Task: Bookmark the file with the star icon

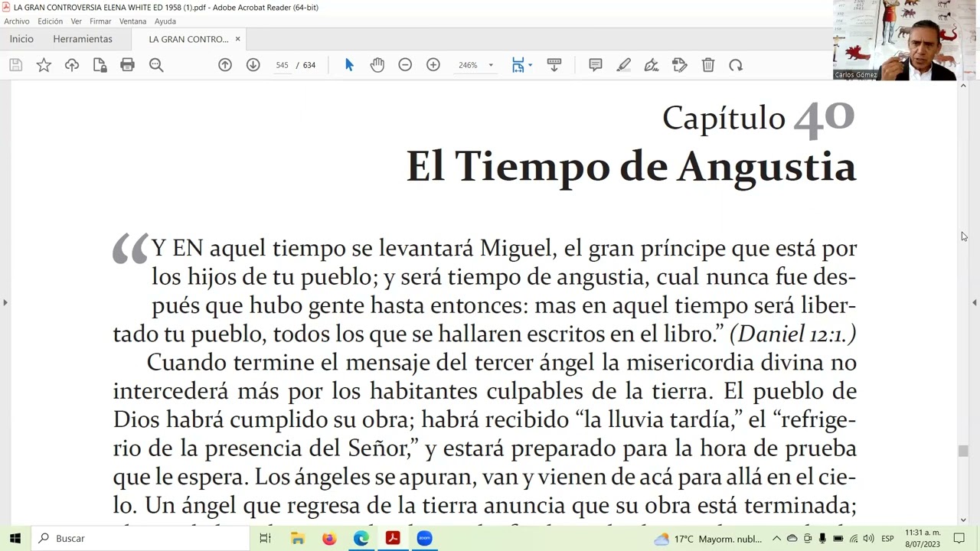Action: click(44, 65)
